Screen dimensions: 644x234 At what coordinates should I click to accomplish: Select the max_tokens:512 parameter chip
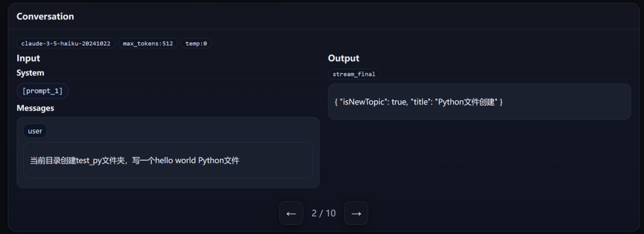click(148, 43)
